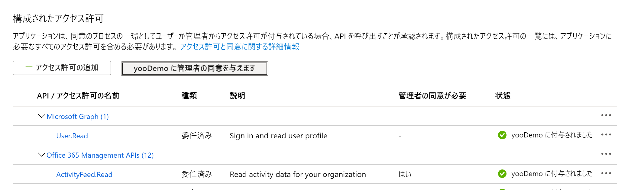This screenshot has height=190, width=644.
Task: Collapse the Office 365 Management APIs group
Action: coord(41,155)
